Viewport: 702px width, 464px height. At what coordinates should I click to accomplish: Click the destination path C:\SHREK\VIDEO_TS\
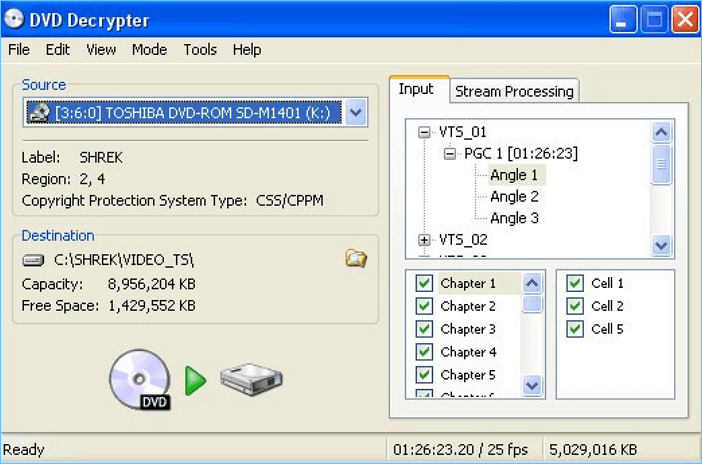(124, 260)
